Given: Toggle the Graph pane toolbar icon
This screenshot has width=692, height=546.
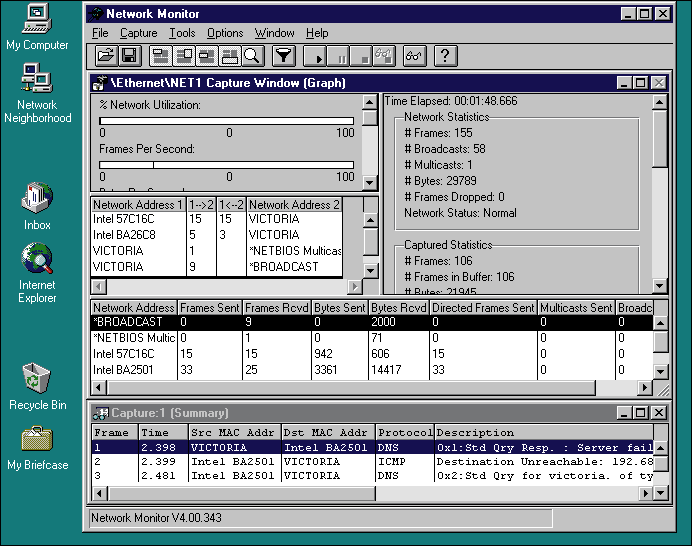Looking at the screenshot, I should pyautogui.click(x=161, y=56).
